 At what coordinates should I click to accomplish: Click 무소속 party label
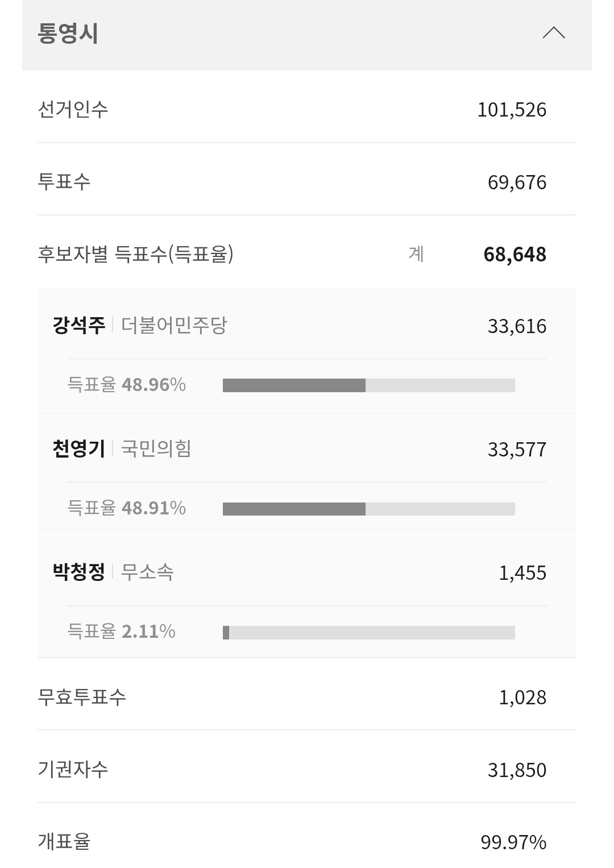point(147,572)
